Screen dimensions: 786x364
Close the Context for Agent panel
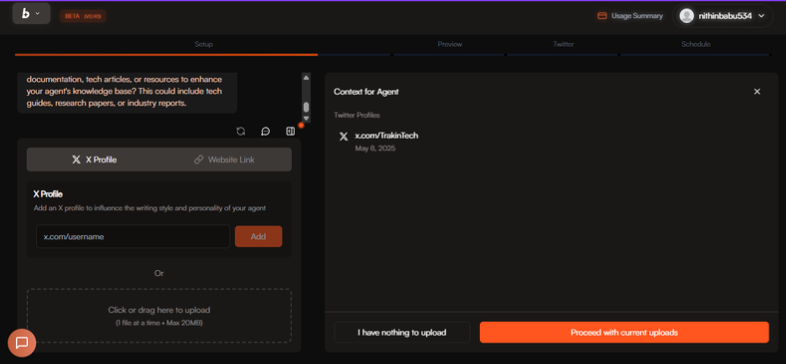coord(757,91)
